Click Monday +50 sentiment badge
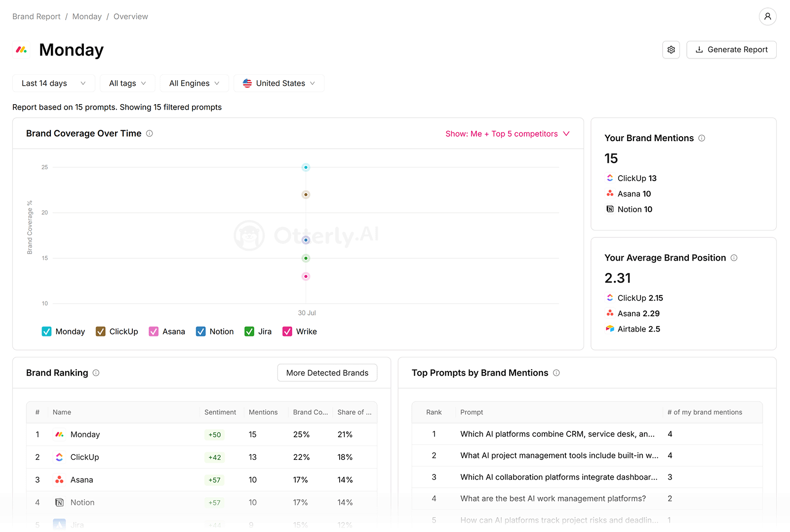This screenshot has width=790, height=532. coord(214,435)
